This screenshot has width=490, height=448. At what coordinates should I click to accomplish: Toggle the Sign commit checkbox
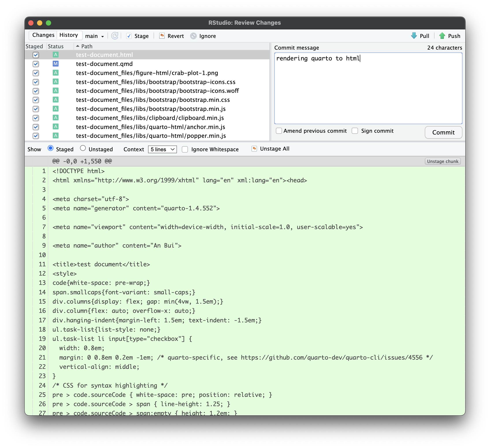point(355,131)
